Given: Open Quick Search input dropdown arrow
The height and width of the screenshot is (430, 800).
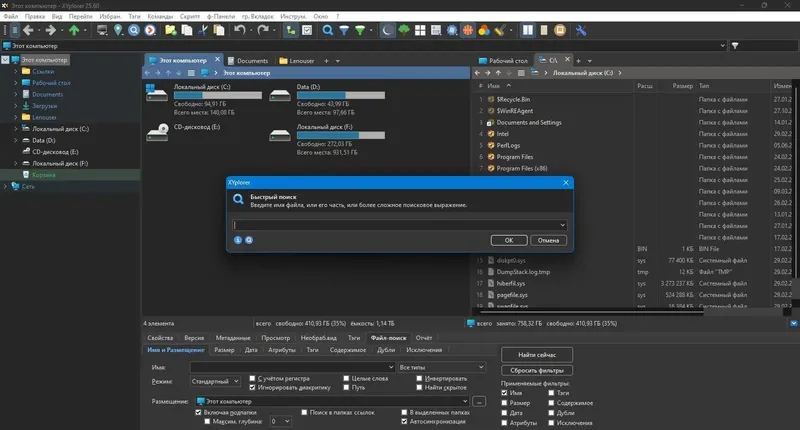Looking at the screenshot, I should click(x=562, y=225).
